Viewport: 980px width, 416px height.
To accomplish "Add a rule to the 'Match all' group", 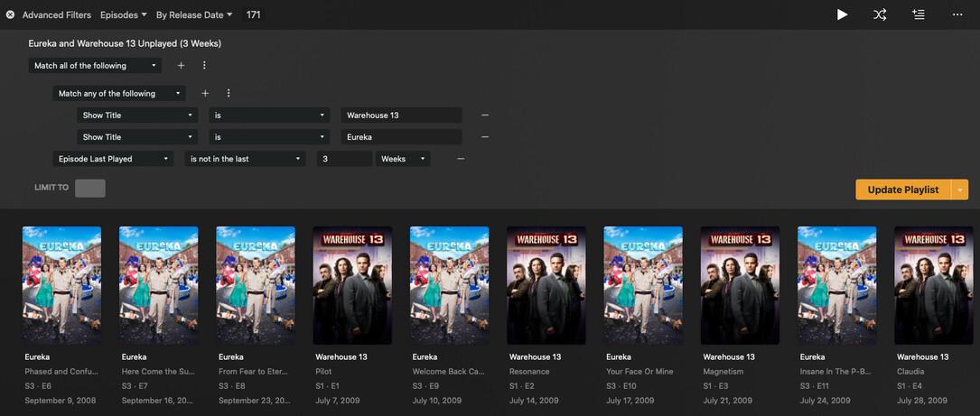I will (181, 66).
